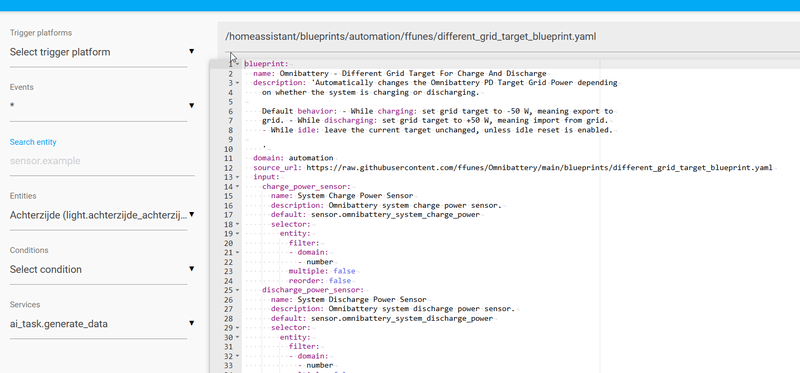This screenshot has width=800, height=373.
Task: Open the Conditions dropdown
Action: click(102, 269)
